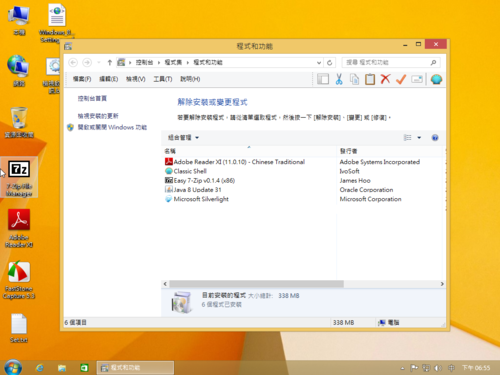Image resolution: width=500 pixels, height=375 pixels.
Task: Click the email toolbar icon
Action: (x=417, y=79)
